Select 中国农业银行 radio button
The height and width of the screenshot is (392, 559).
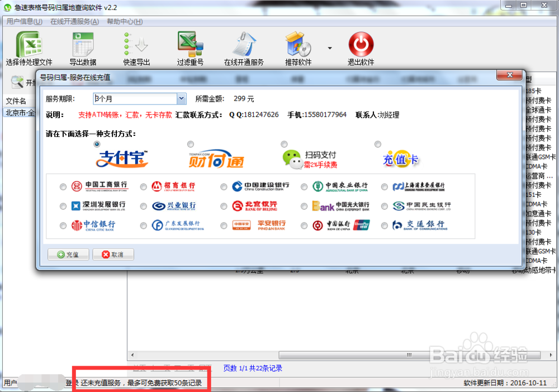coord(304,187)
